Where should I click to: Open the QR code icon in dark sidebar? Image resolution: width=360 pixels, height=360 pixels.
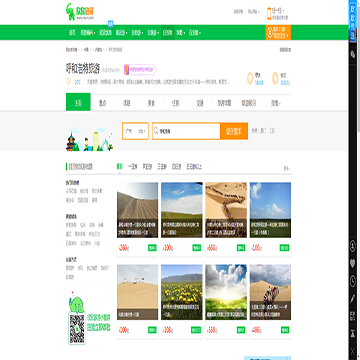click(353, 316)
